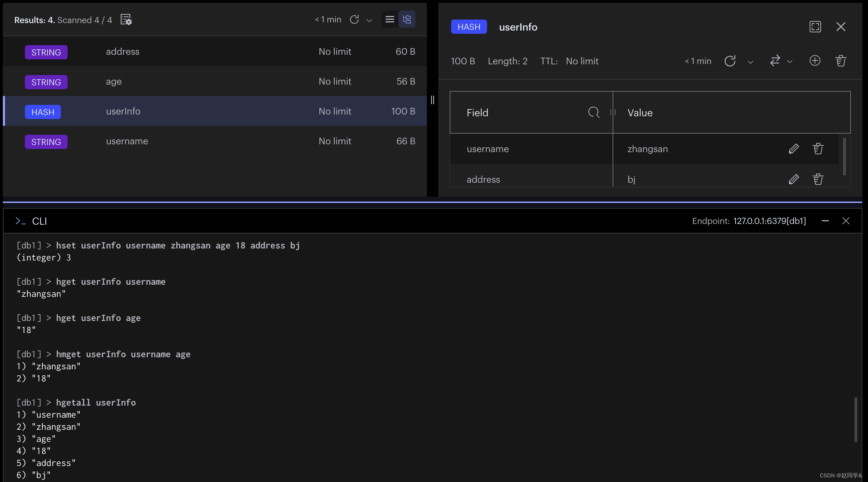Image resolution: width=868 pixels, height=482 pixels.
Task: Click the panel resize divider handle
Action: pos(433,100)
